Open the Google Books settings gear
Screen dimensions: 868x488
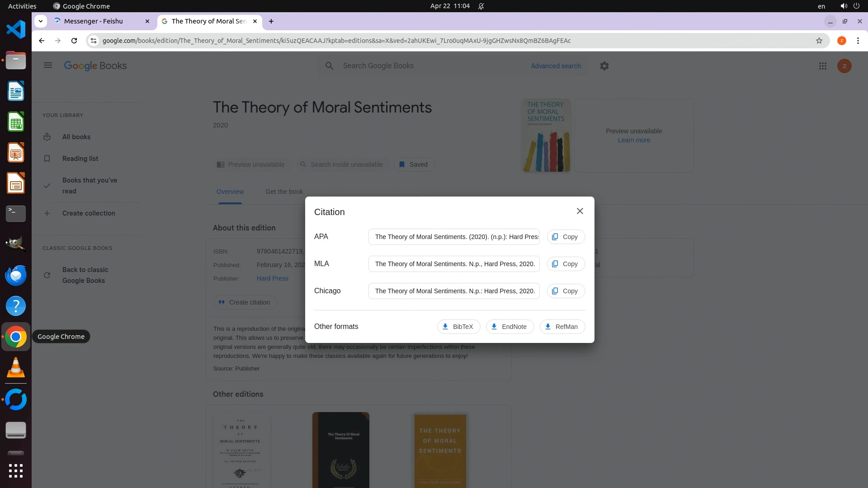coord(604,66)
